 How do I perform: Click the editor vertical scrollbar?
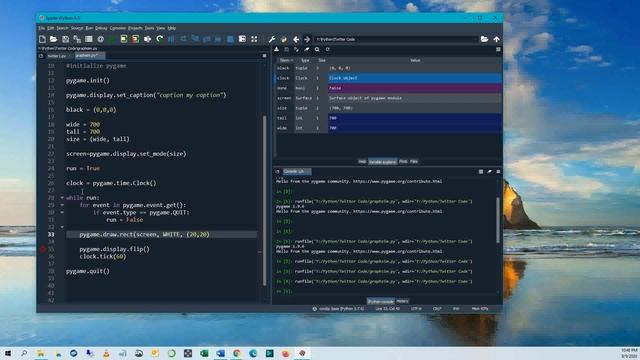coord(264,200)
